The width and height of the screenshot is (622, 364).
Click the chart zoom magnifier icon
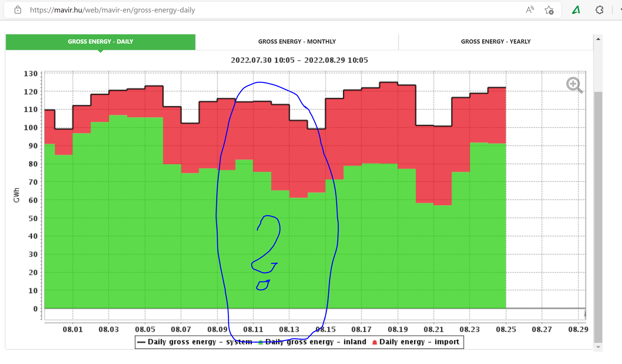point(574,85)
